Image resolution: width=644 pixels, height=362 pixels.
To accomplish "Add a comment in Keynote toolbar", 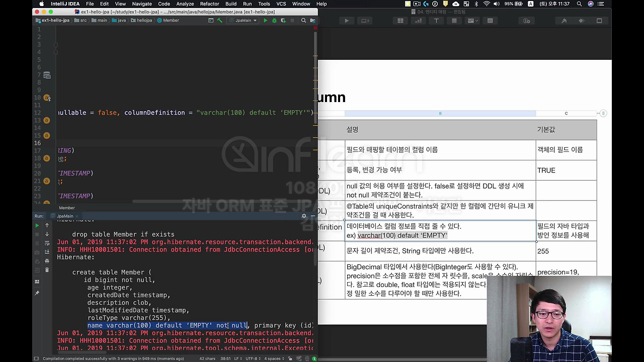I will (490, 21).
